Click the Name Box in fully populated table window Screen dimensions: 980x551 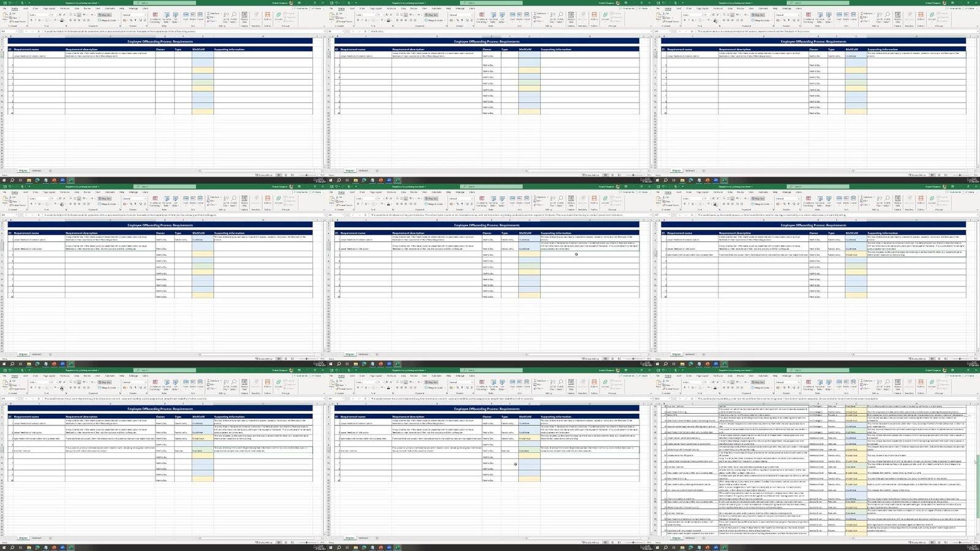click(661, 398)
